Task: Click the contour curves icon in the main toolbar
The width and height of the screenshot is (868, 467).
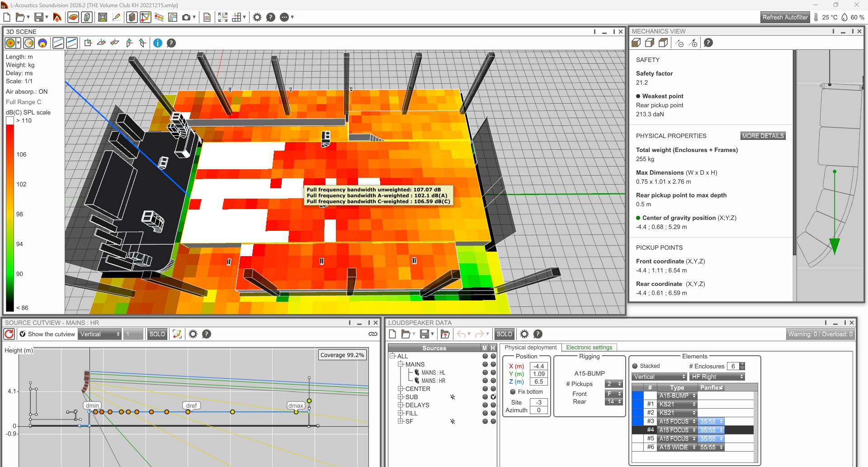Action: pyautogui.click(x=172, y=17)
